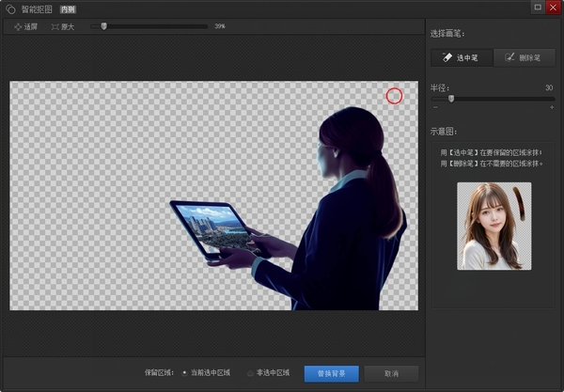
Task: Close the 智能抠图 dialog
Action: (554, 8)
